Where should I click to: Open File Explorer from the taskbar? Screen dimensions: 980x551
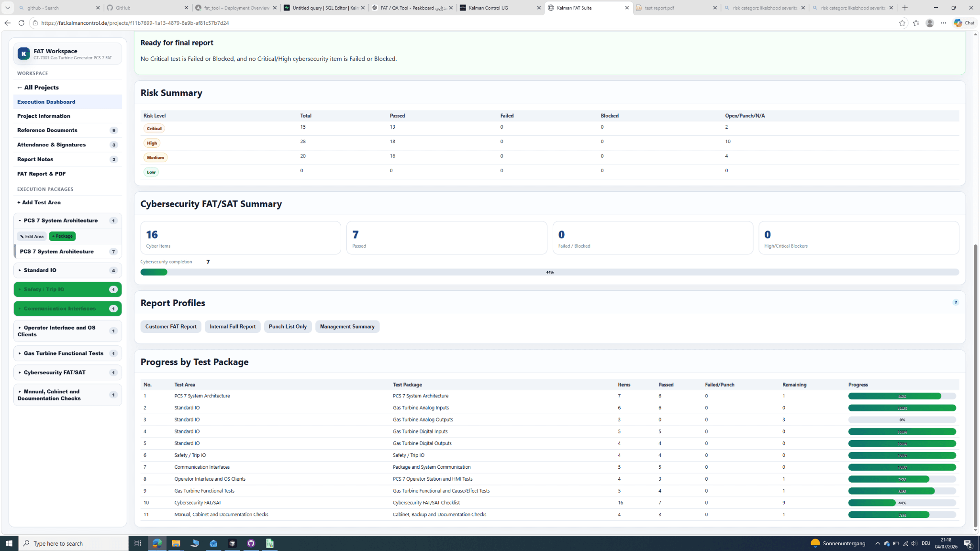point(176,543)
